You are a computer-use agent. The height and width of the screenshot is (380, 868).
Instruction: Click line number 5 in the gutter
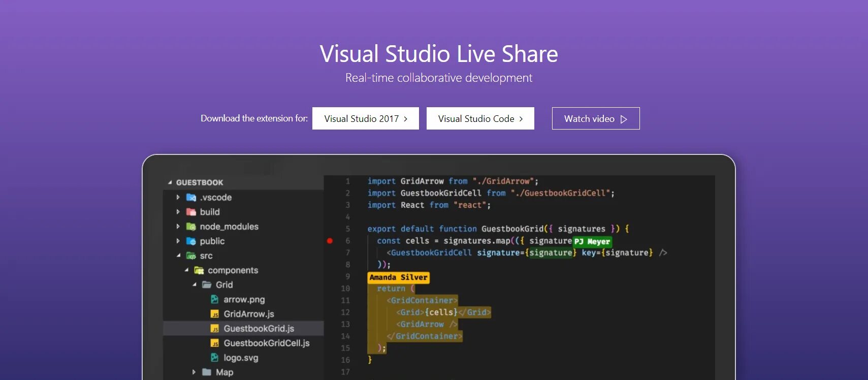pyautogui.click(x=348, y=229)
